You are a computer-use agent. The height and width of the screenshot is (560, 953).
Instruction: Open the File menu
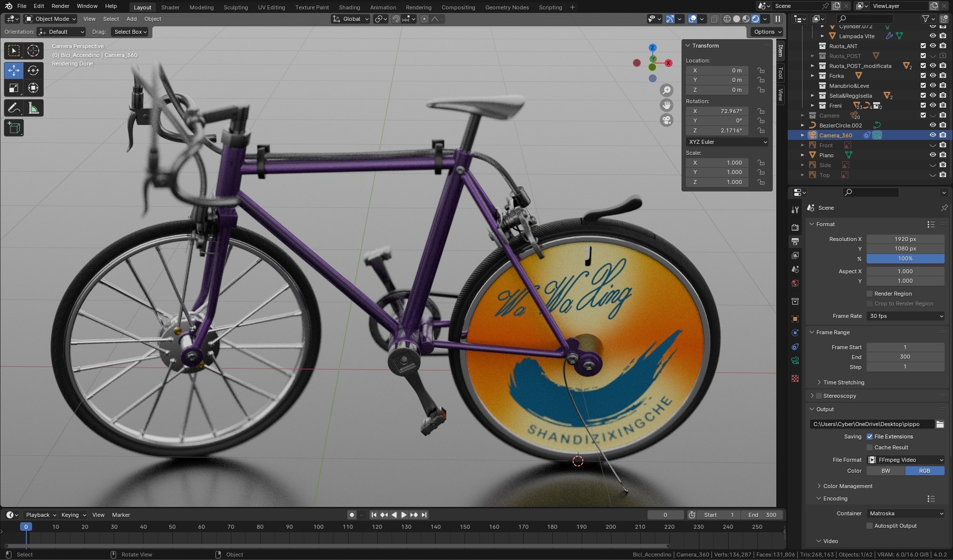click(x=22, y=6)
